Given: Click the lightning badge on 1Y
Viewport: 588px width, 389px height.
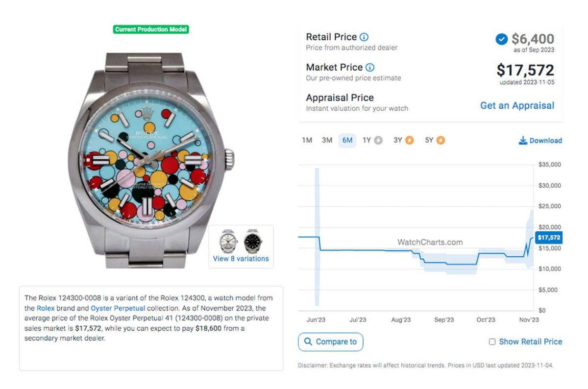Looking at the screenshot, I should [378, 141].
